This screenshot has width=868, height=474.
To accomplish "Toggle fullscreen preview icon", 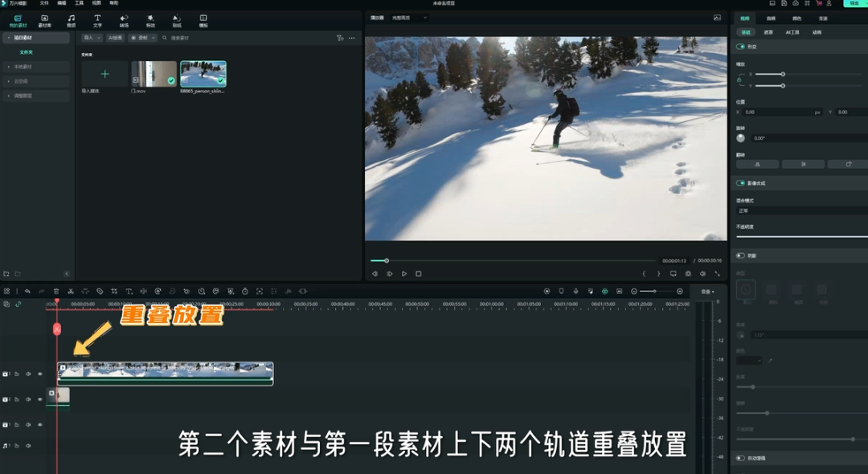I will click(x=718, y=274).
